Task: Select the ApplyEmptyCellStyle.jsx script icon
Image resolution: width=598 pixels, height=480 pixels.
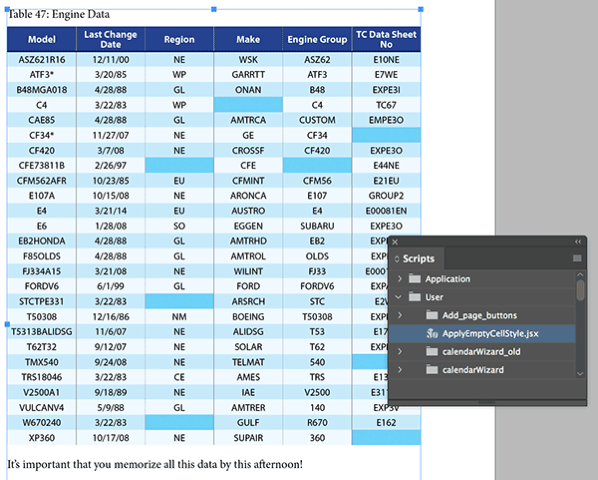Action: tap(432, 334)
